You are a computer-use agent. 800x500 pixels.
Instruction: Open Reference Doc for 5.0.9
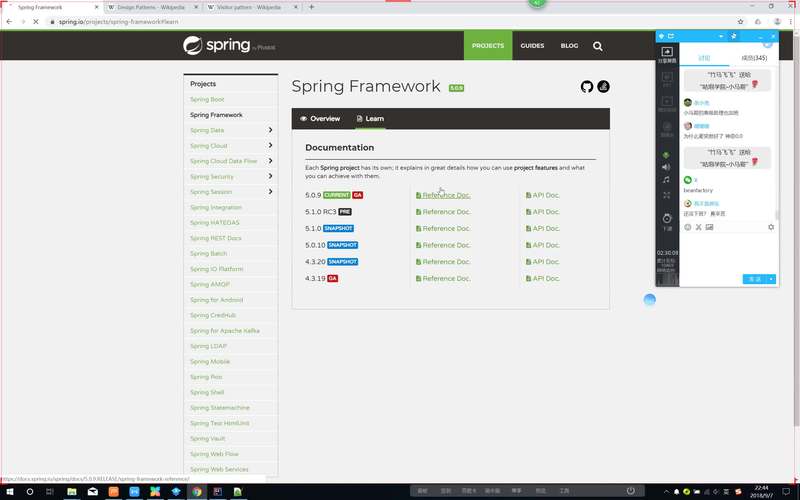pos(443,195)
